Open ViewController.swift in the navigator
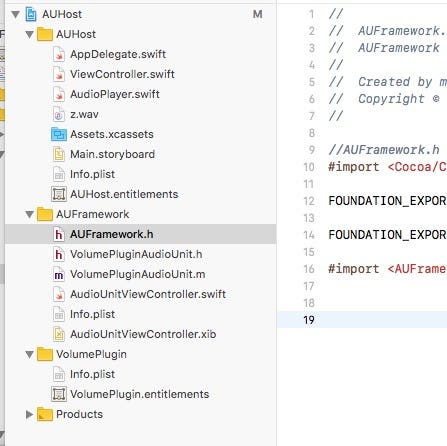 (122, 74)
